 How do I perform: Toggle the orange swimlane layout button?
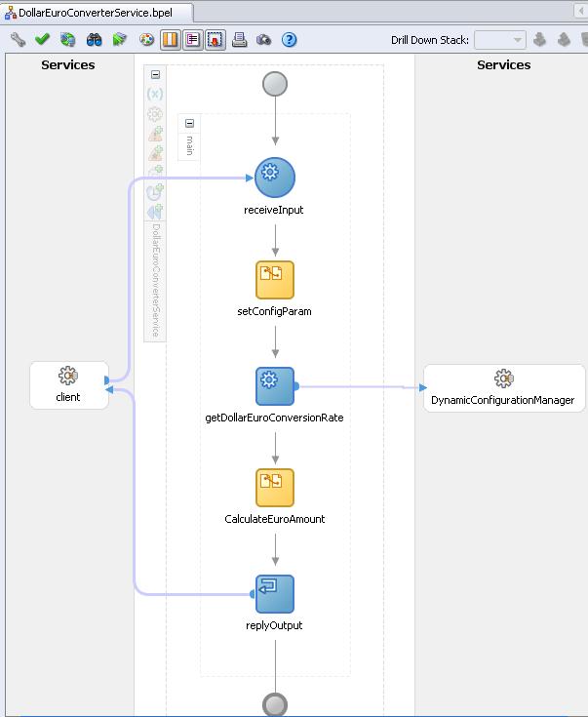(x=171, y=40)
